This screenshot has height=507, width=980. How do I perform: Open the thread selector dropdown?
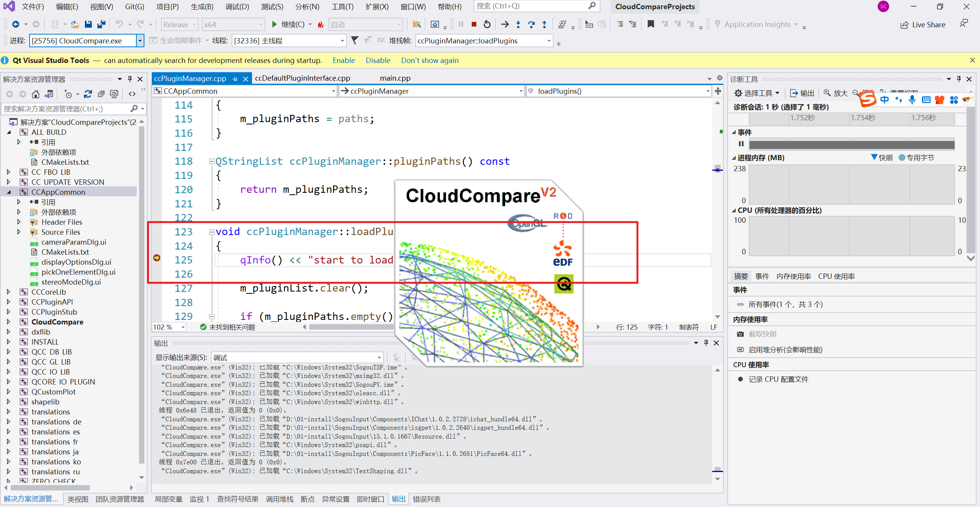point(342,41)
